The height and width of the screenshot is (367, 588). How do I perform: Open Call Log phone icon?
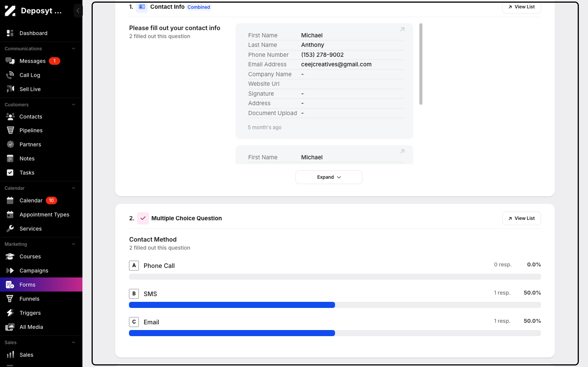(x=10, y=75)
